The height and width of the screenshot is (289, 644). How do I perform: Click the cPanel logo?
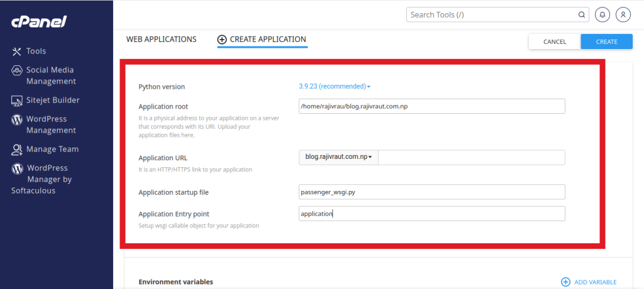tap(39, 22)
